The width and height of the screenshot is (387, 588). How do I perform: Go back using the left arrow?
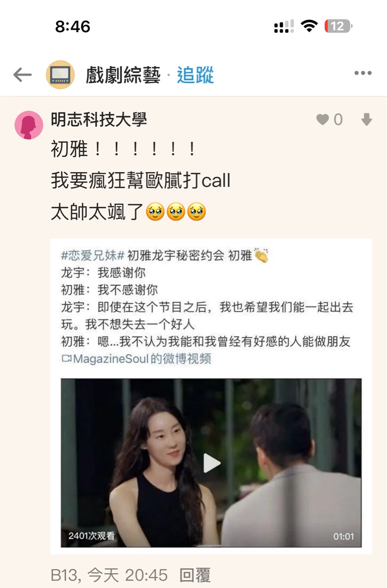click(x=22, y=74)
